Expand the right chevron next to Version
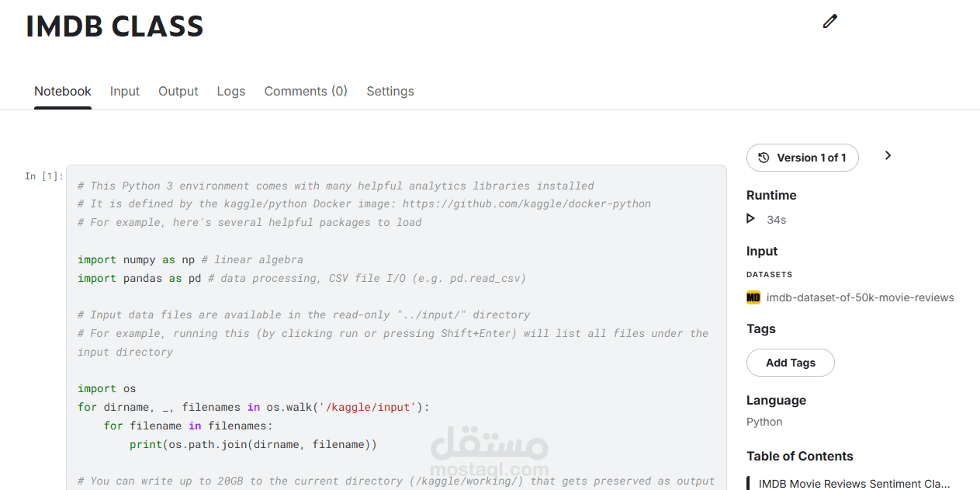This screenshot has width=980, height=490. coord(888,155)
